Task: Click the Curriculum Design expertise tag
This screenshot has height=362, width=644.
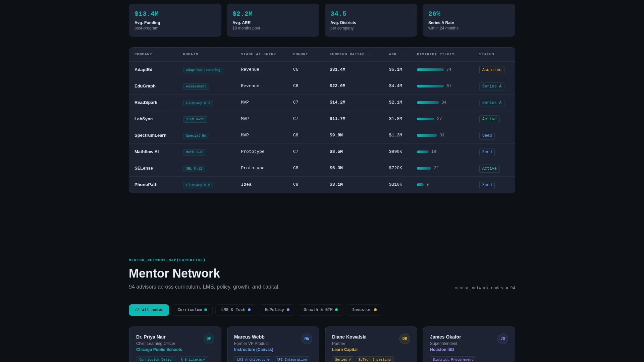Action: pyautogui.click(x=156, y=359)
